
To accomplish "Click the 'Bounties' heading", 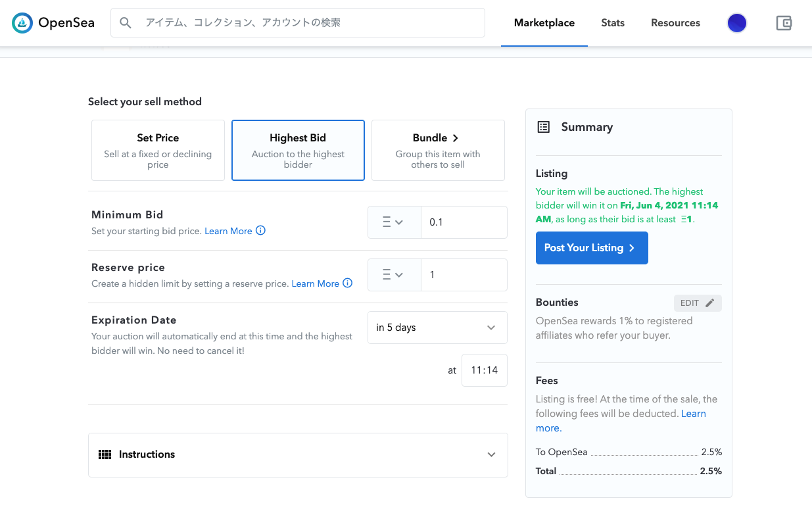I will [x=557, y=303].
